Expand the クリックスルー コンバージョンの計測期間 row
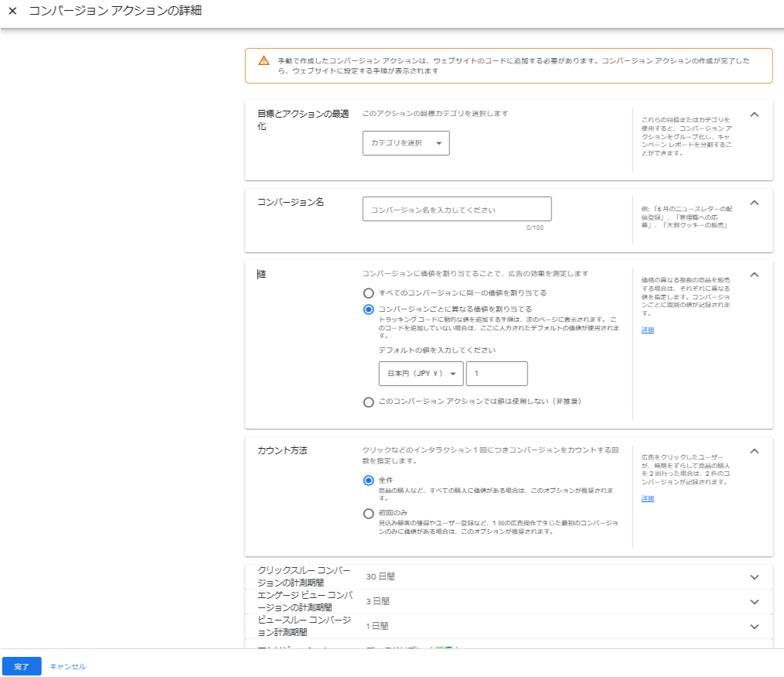This screenshot has width=784, height=677. (755, 577)
